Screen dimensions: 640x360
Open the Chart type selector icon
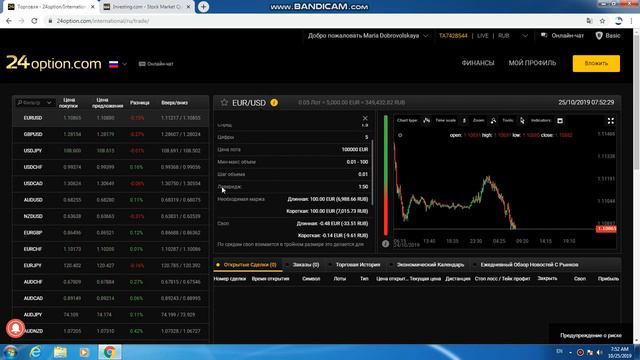click(x=427, y=120)
